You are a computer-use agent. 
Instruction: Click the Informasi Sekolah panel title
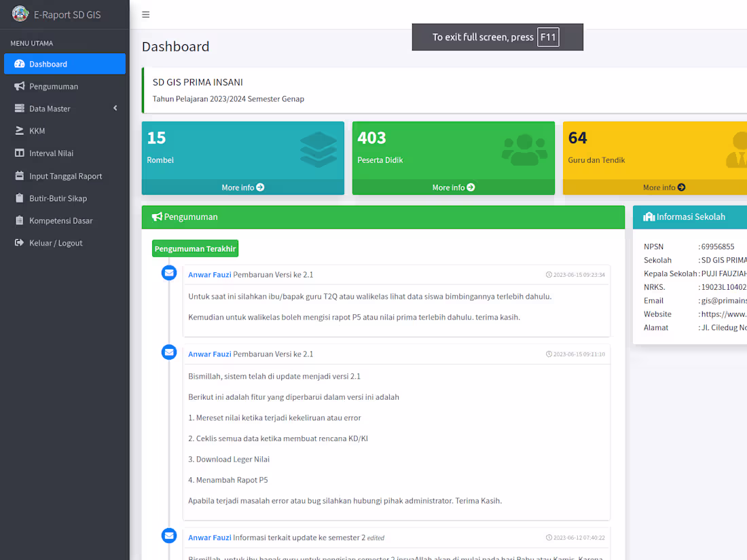691,217
